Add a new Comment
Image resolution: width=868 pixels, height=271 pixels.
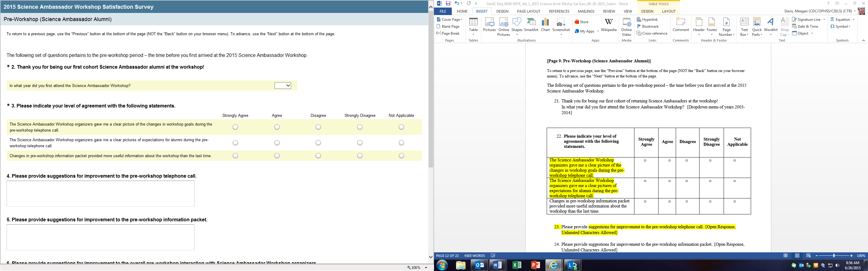pos(681,25)
